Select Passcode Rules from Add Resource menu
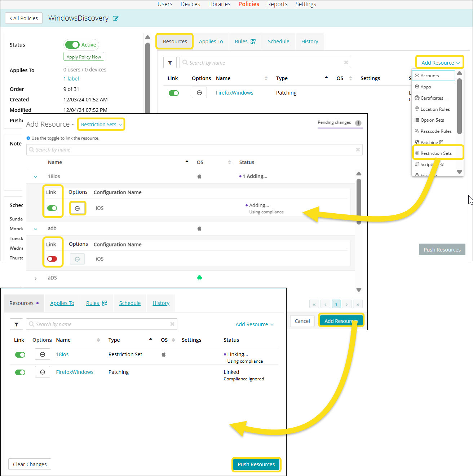 point(436,131)
